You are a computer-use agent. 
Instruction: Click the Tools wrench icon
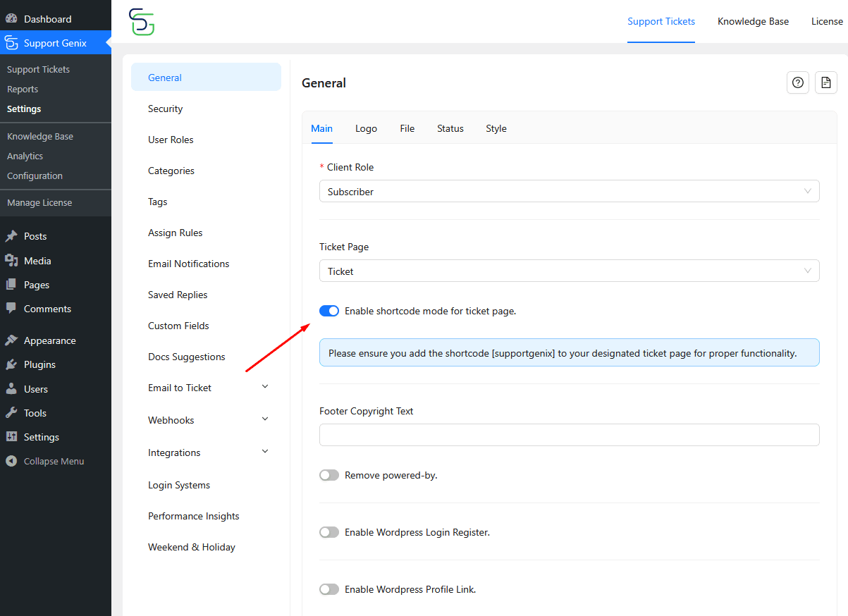click(x=11, y=413)
